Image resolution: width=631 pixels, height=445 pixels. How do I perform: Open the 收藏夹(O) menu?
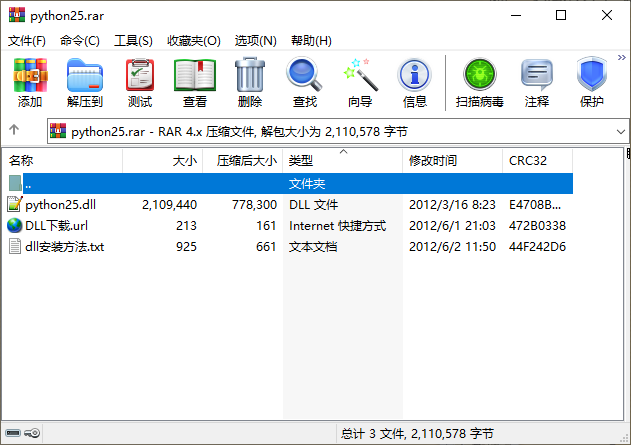pyautogui.click(x=194, y=41)
